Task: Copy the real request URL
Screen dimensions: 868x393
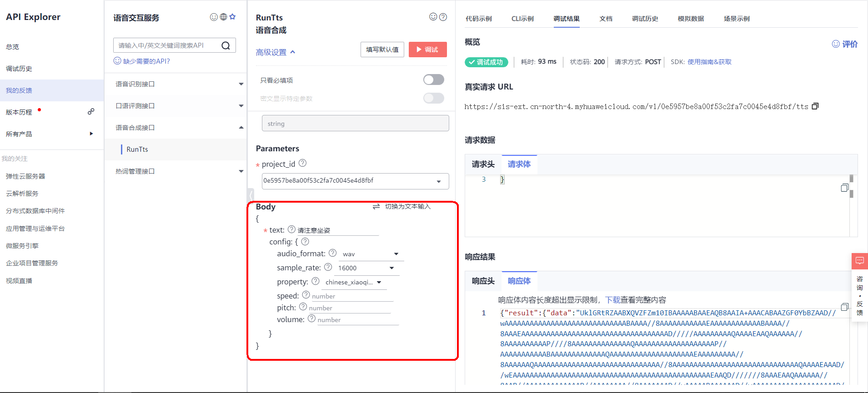Action: (815, 106)
